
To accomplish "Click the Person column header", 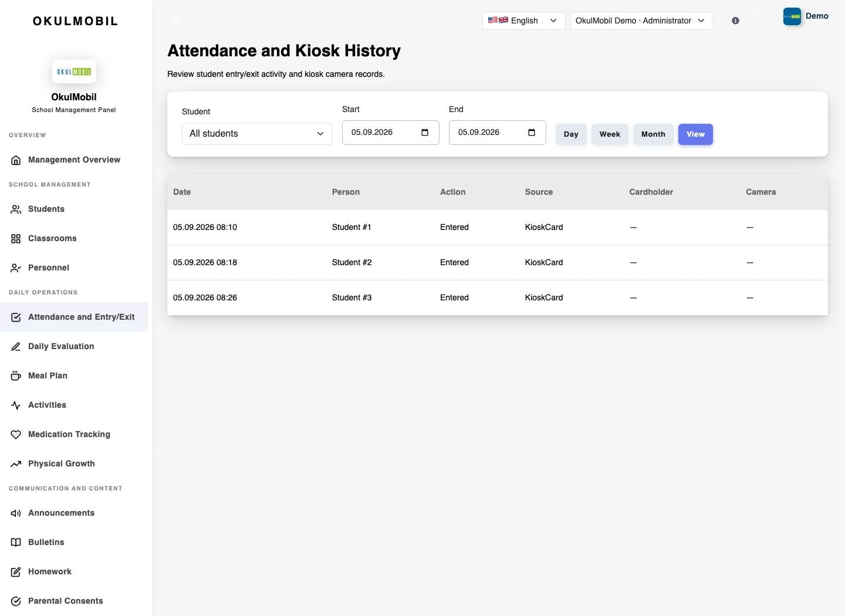I will (x=346, y=192).
